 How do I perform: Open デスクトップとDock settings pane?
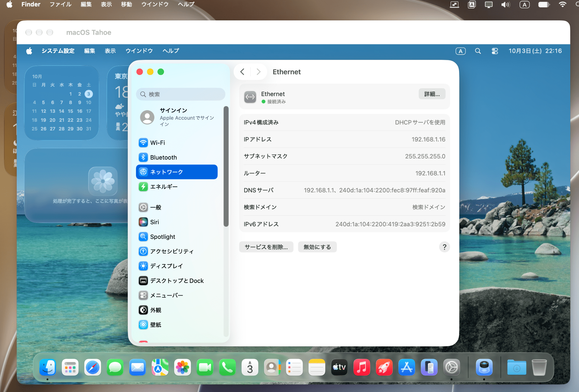[x=177, y=281]
